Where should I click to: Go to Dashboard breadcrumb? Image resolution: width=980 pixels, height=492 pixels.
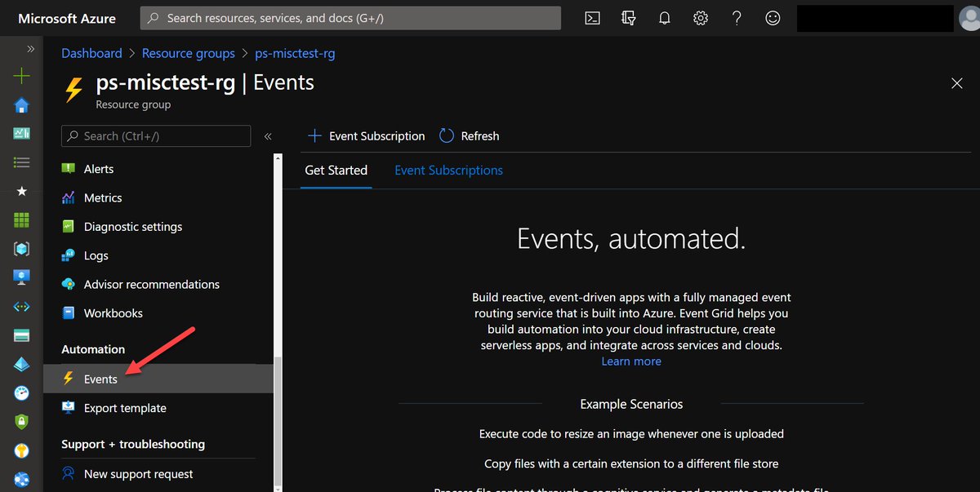(x=91, y=53)
